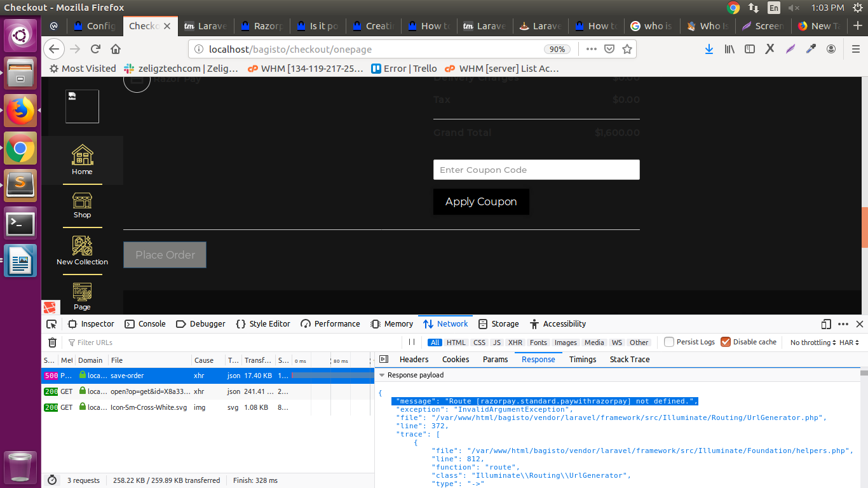The width and height of the screenshot is (868, 488).
Task: Open the Debugger DevTools tab
Action: pos(201,324)
